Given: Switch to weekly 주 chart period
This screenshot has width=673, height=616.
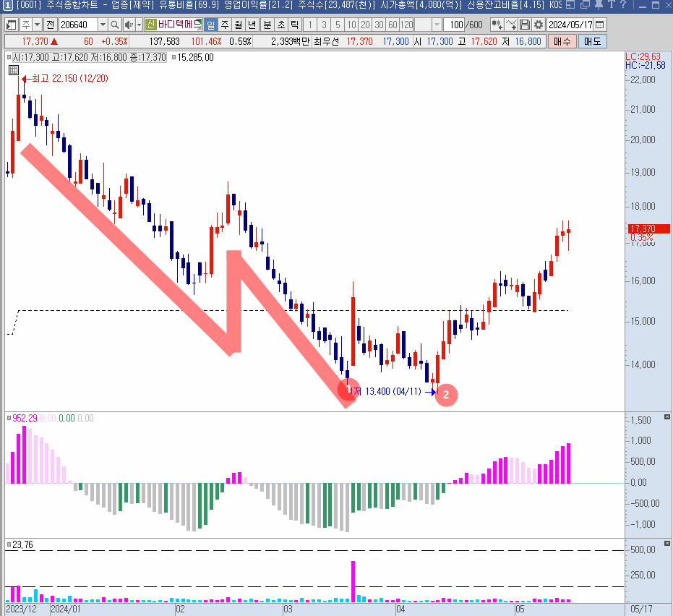Looking at the screenshot, I should [x=225, y=25].
